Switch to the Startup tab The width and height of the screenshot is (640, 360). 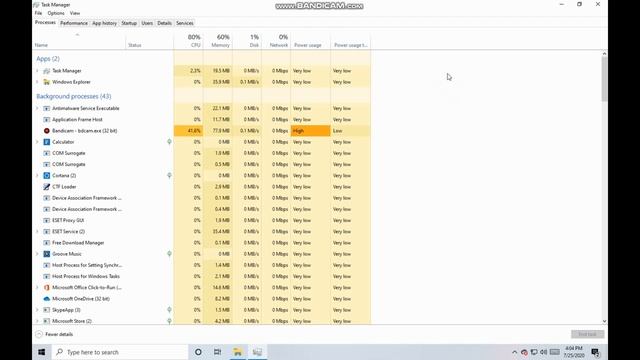coord(129,23)
